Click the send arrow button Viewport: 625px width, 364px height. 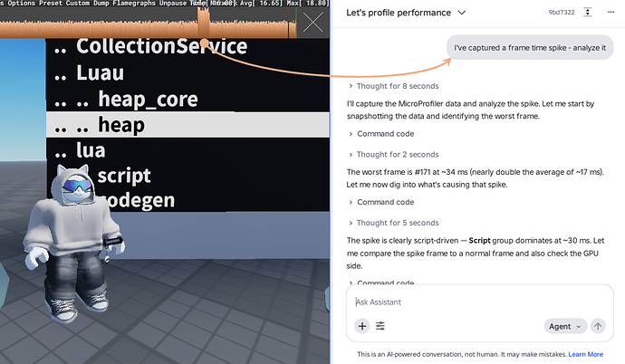pyautogui.click(x=598, y=326)
